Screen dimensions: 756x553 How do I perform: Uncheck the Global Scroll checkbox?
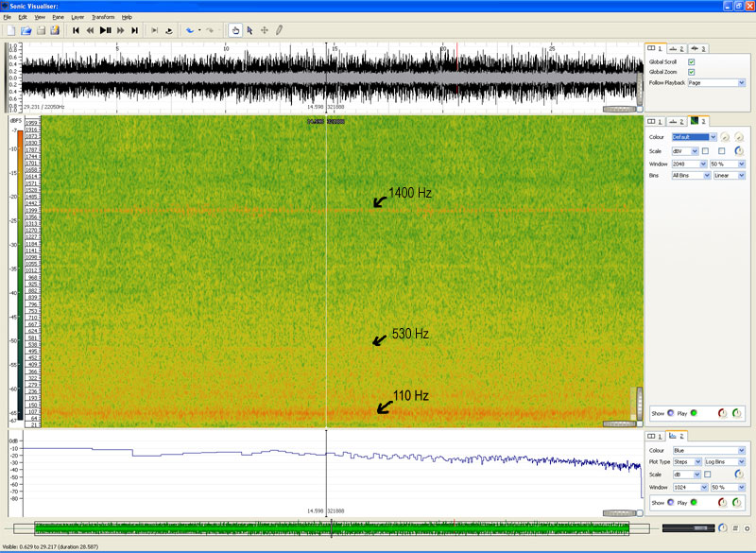point(692,61)
